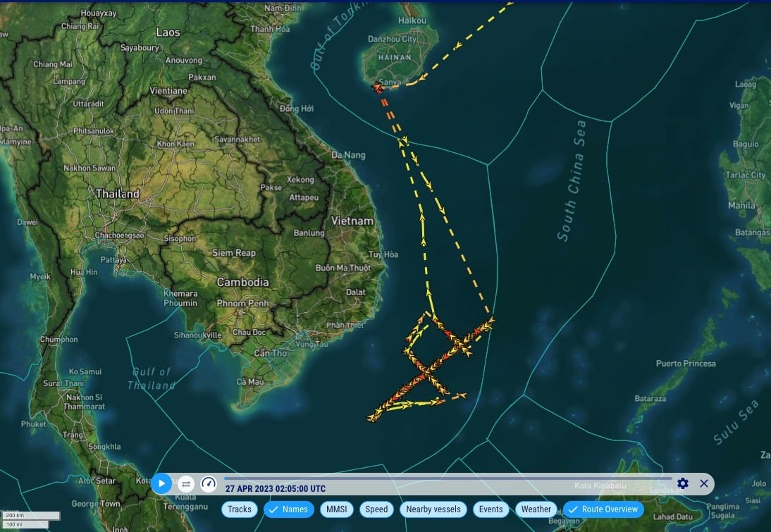Viewport: 771px width, 532px height.
Task: Close the playback bar with X
Action: pos(703,483)
